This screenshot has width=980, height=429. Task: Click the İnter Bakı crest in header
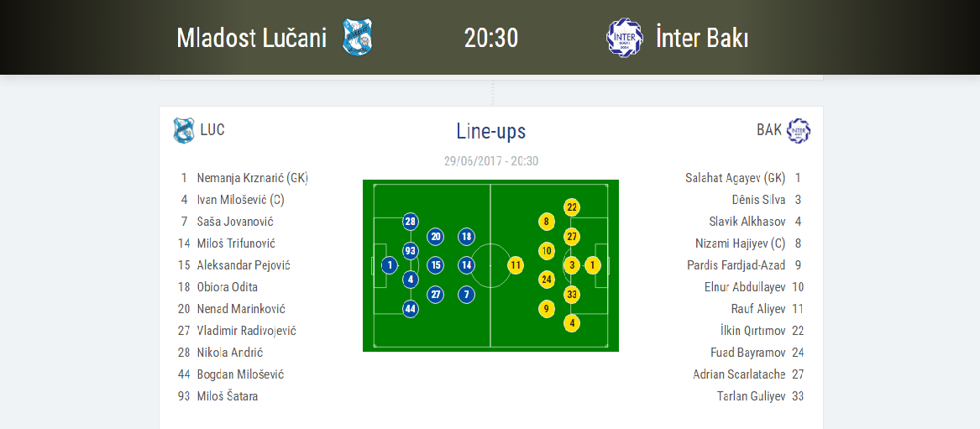(624, 38)
